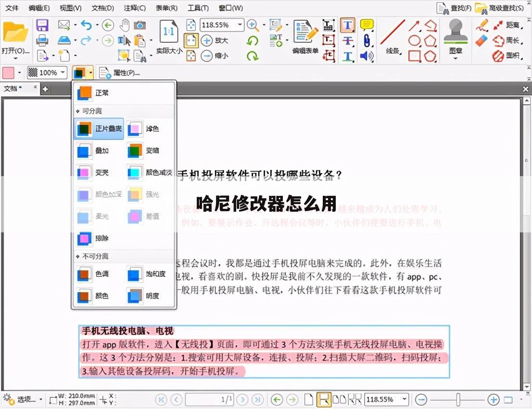Image resolution: width=532 pixels, height=409 pixels.
Task: Click the status bar zoom out minus
Action: point(421,399)
